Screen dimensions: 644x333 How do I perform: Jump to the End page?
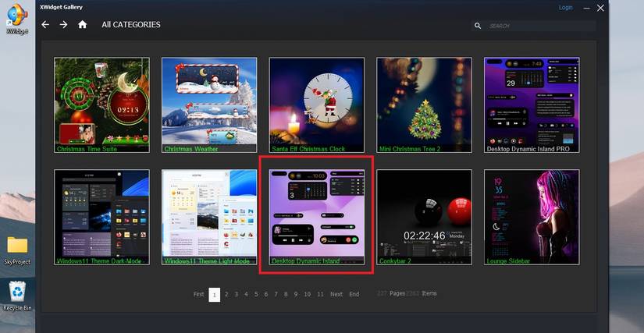click(x=354, y=295)
